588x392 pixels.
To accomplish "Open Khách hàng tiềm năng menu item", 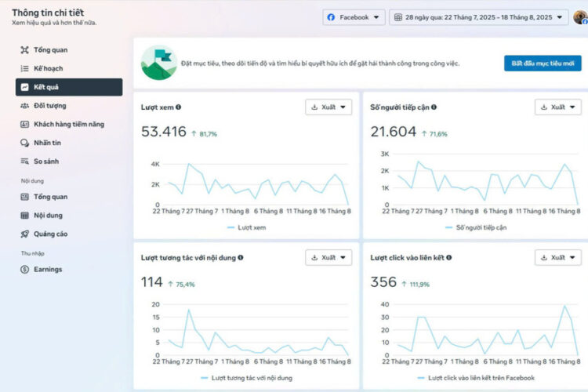I will [x=68, y=124].
